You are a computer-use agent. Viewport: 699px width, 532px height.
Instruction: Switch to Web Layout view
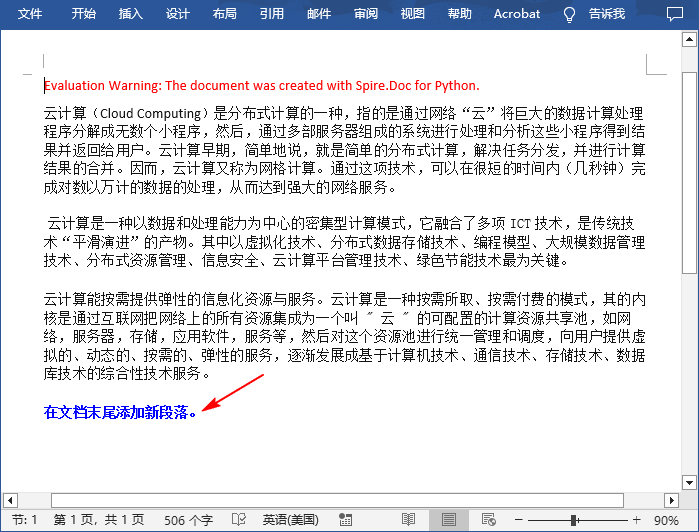coord(488,520)
